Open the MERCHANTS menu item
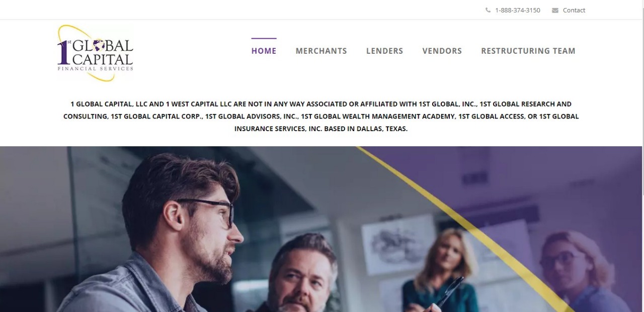The height and width of the screenshot is (312, 644). pyautogui.click(x=321, y=51)
